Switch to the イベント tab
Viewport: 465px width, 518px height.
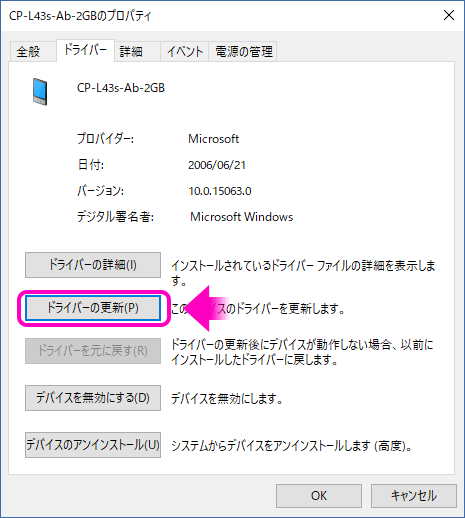(x=185, y=52)
